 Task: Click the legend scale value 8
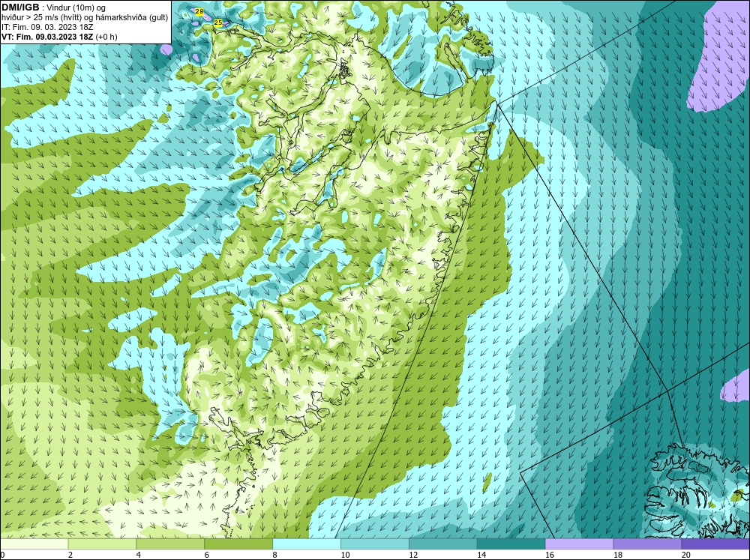click(275, 555)
